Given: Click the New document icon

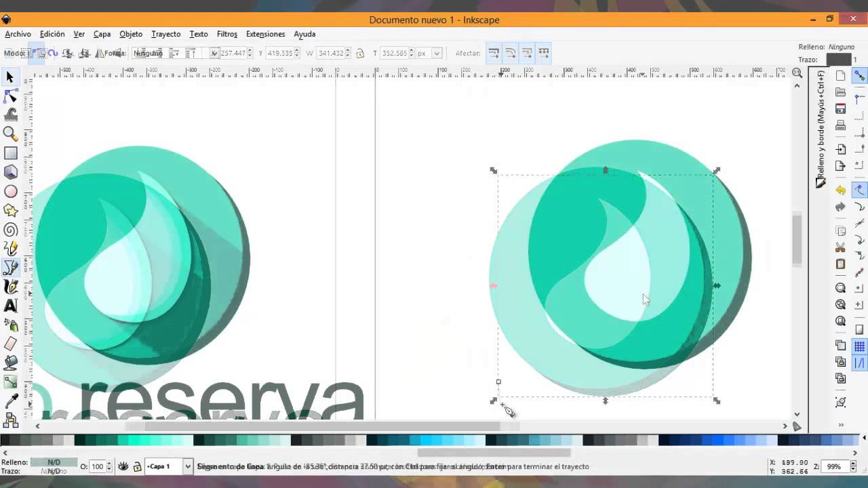Looking at the screenshot, I should click(841, 75).
